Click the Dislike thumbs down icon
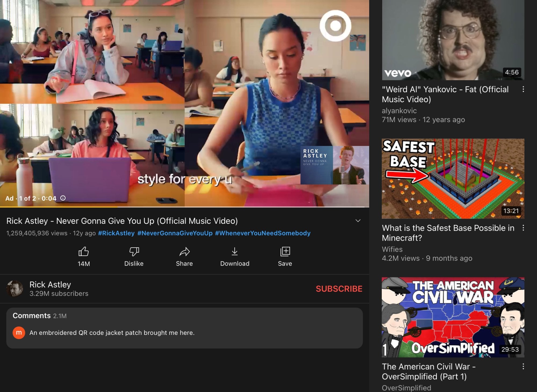The width and height of the screenshot is (537, 392). coord(134,252)
